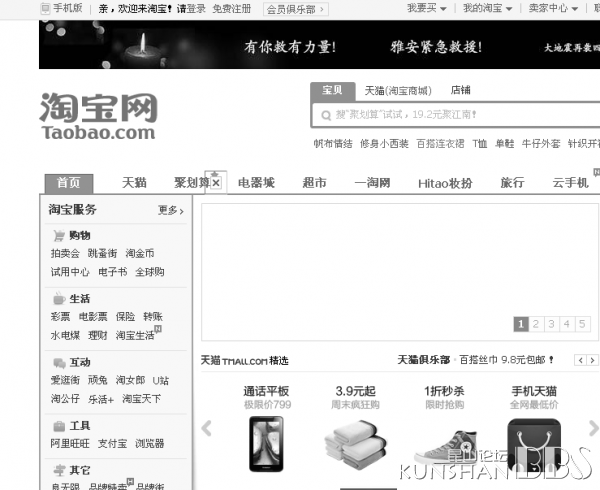
Task: Open the 爱逛街 link under 互动
Action: (x=65, y=380)
